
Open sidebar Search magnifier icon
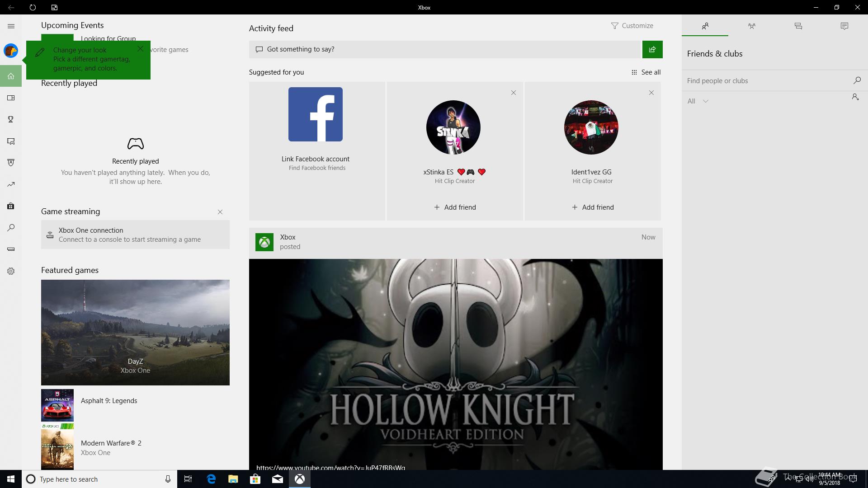pos(11,228)
